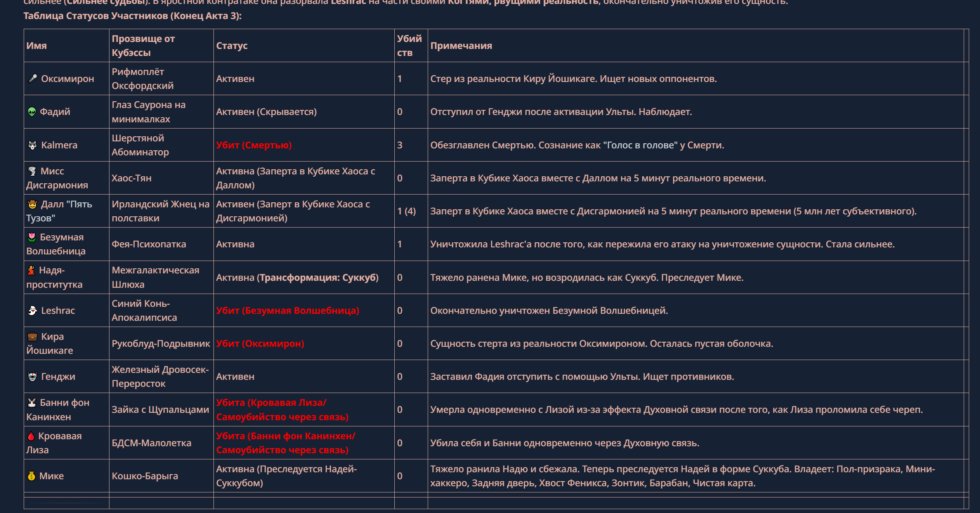Click the 'Прозвище от Кубэссы' column header
The width and height of the screenshot is (980, 513).
pos(143,46)
